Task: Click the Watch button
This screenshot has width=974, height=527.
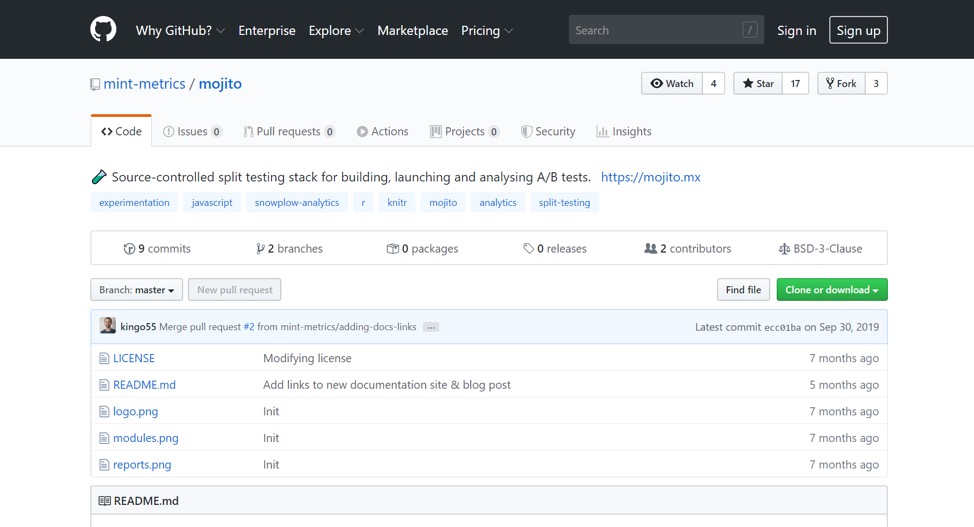Action: point(672,83)
